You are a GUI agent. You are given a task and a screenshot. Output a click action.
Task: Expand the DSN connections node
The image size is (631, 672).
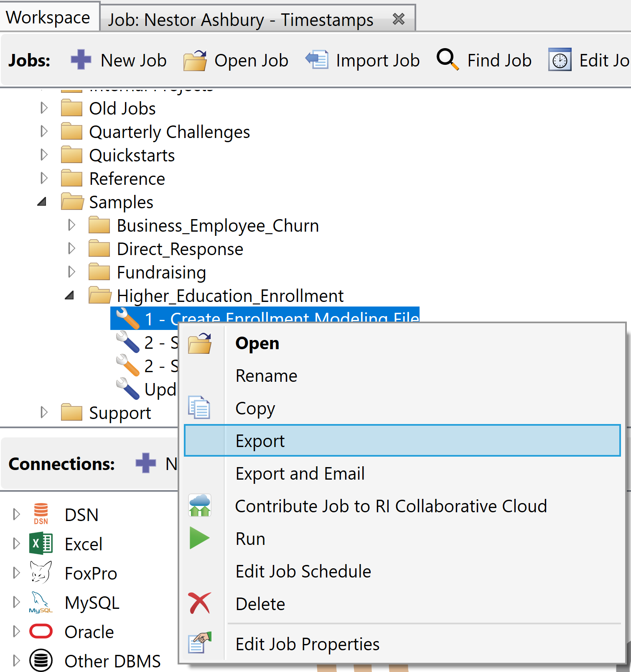coord(16,514)
